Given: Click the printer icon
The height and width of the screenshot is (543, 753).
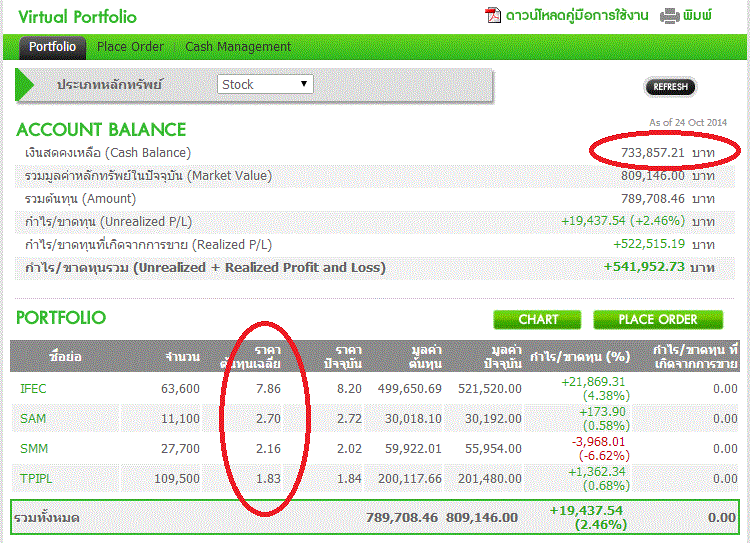Looking at the screenshot, I should pos(669,16).
